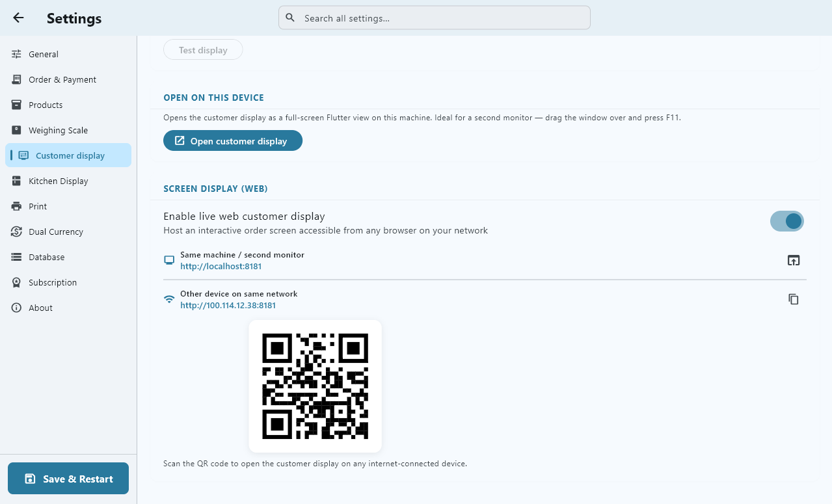Toggle Enable live web customer display

click(x=787, y=221)
